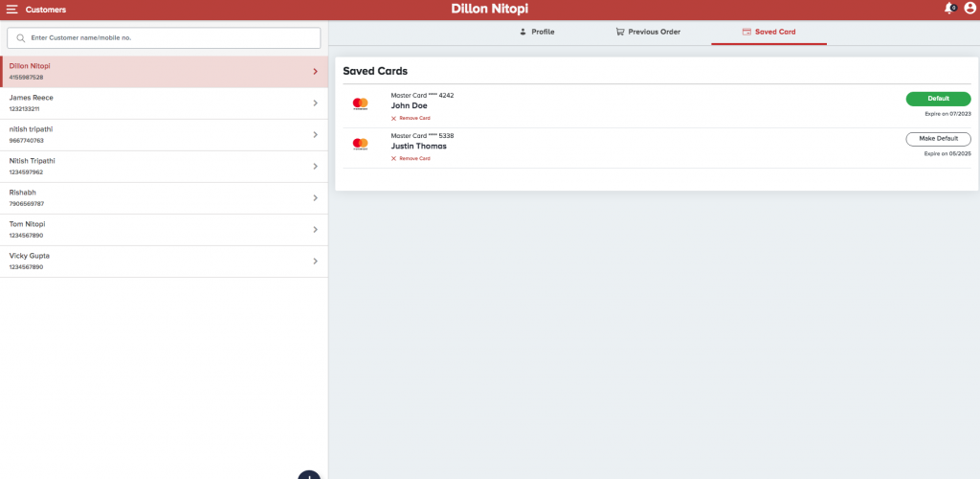Open the Previous Order tab
This screenshot has width=980, height=479.
(x=648, y=32)
